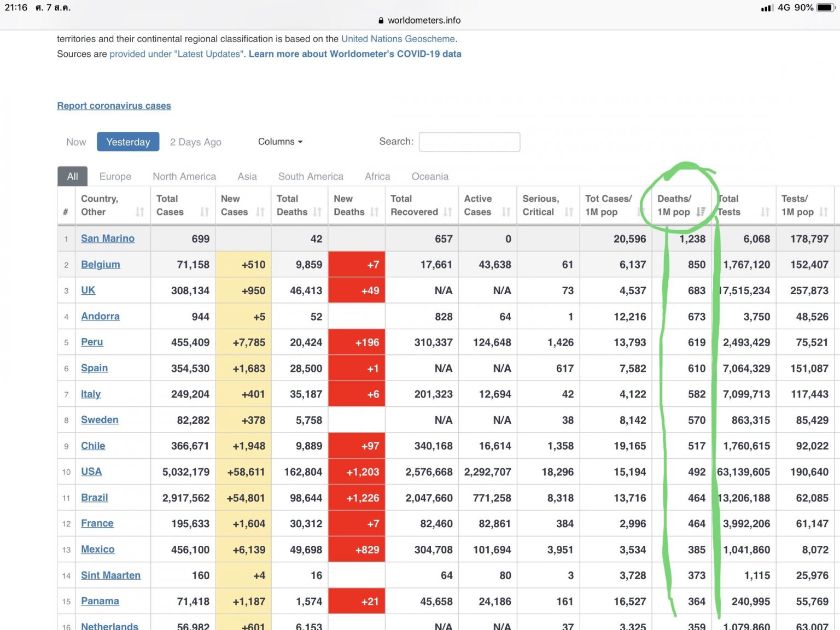Switch to 2 Days Ago tab
The image size is (840, 630).
195,142
